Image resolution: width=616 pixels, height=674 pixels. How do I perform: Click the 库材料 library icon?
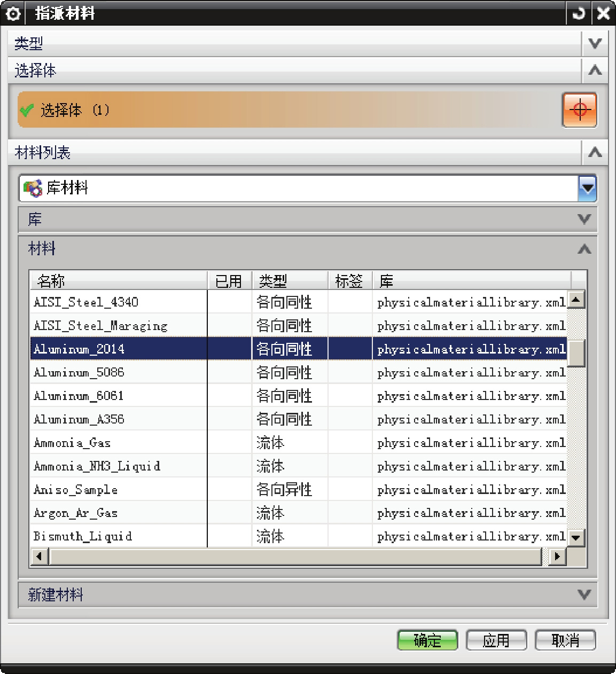pos(33,188)
